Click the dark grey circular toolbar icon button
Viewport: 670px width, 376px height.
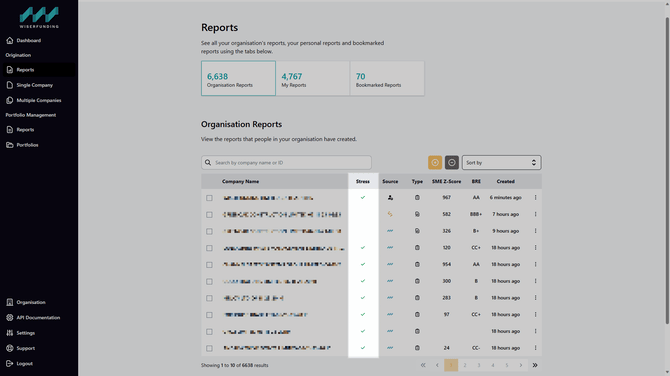[452, 162]
